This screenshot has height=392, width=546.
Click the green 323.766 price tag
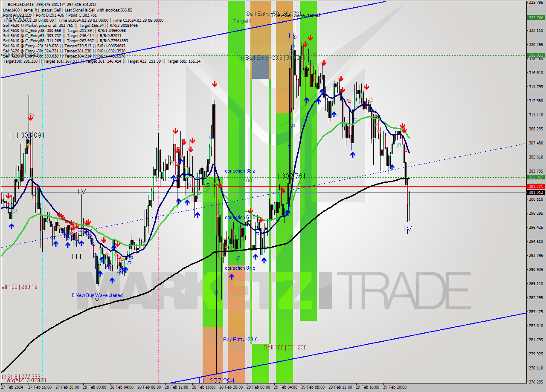coord(536,17)
